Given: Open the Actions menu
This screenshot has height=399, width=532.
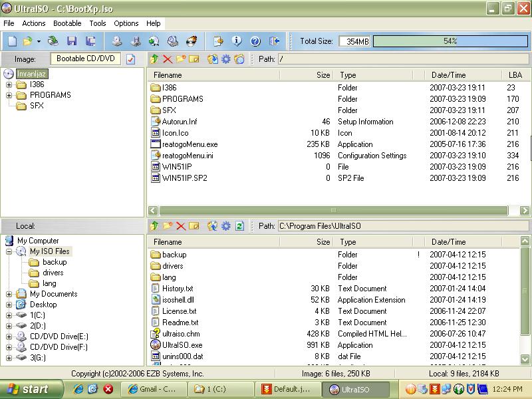Looking at the screenshot, I should click(34, 23).
